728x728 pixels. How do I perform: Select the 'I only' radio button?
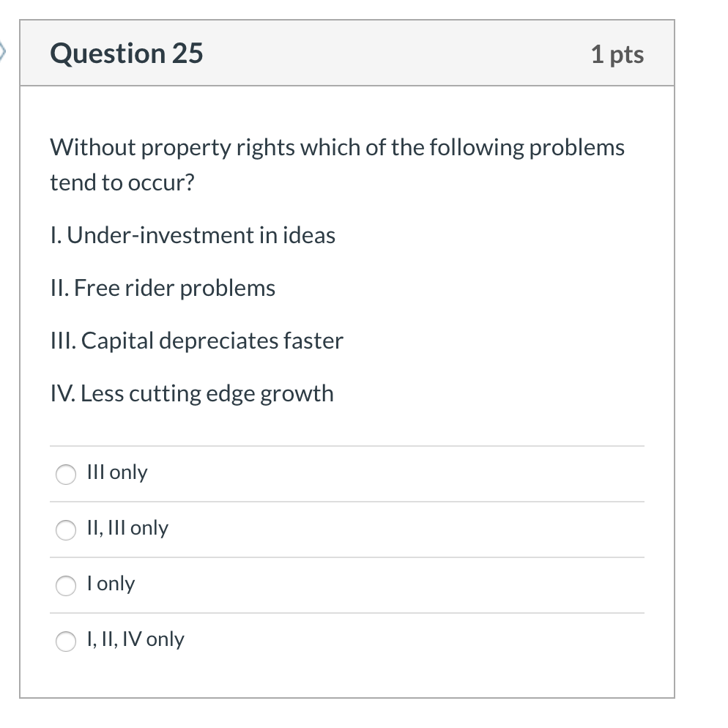(65, 586)
